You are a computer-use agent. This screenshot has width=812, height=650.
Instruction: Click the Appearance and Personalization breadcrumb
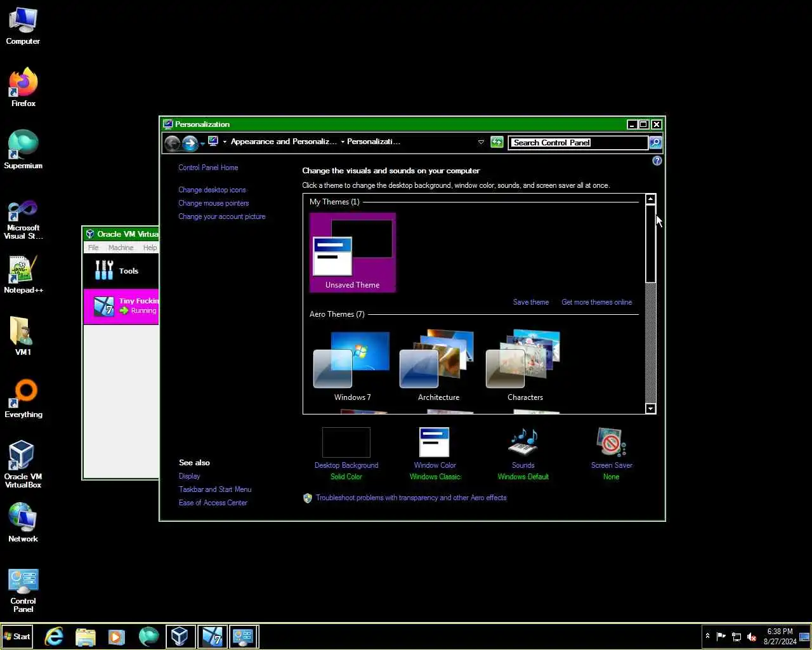click(284, 142)
